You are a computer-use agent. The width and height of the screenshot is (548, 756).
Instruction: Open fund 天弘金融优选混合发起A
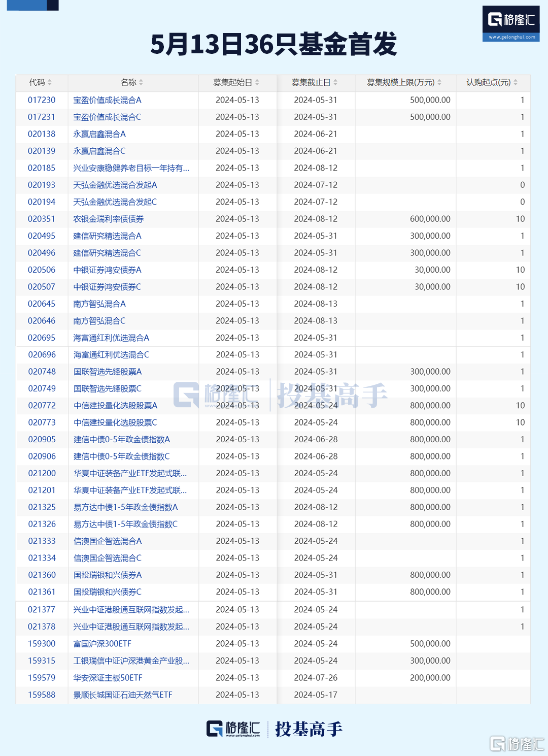(x=115, y=185)
